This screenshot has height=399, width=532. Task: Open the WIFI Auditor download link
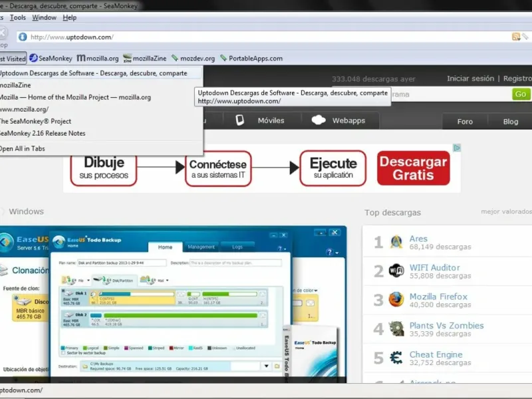pyautogui.click(x=435, y=267)
